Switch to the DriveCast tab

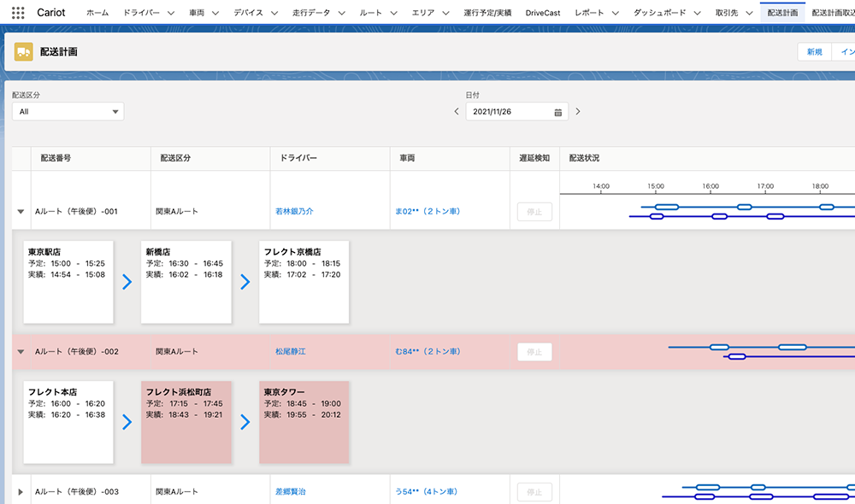click(543, 13)
